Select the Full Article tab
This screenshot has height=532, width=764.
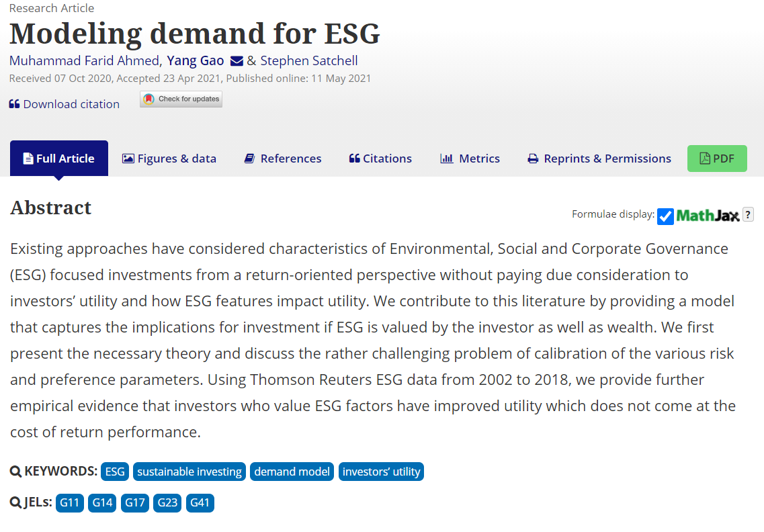click(x=59, y=159)
